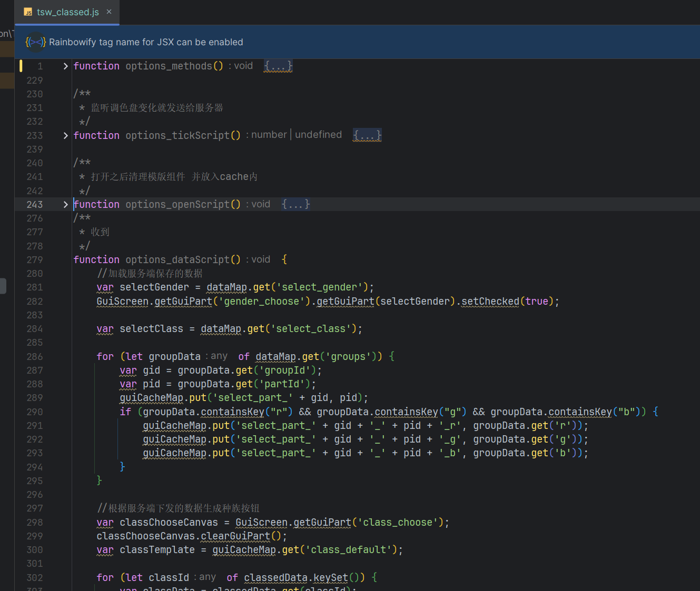Click line number 279 in gutter
The image size is (700, 591).
(35, 260)
